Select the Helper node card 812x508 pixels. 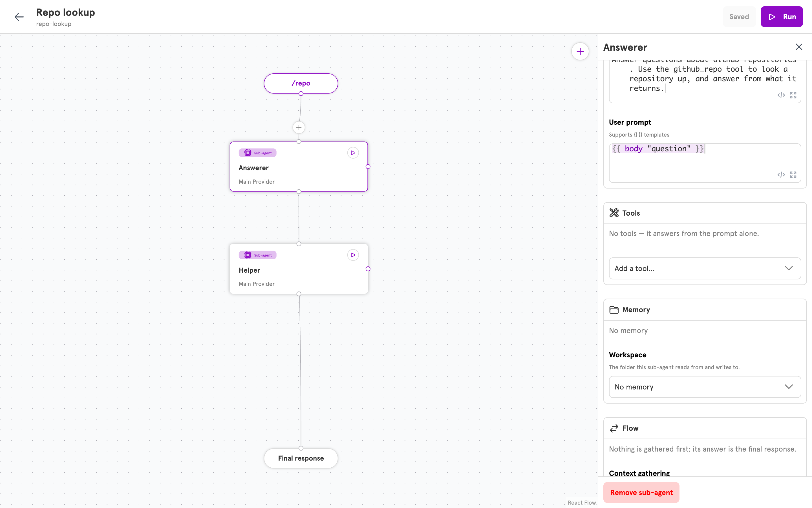tap(299, 269)
